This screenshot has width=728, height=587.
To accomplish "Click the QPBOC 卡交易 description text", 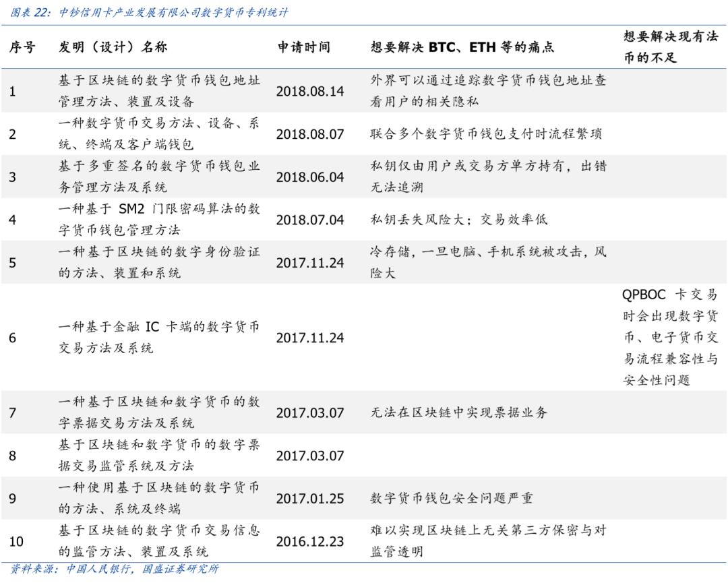I will pos(670,338).
